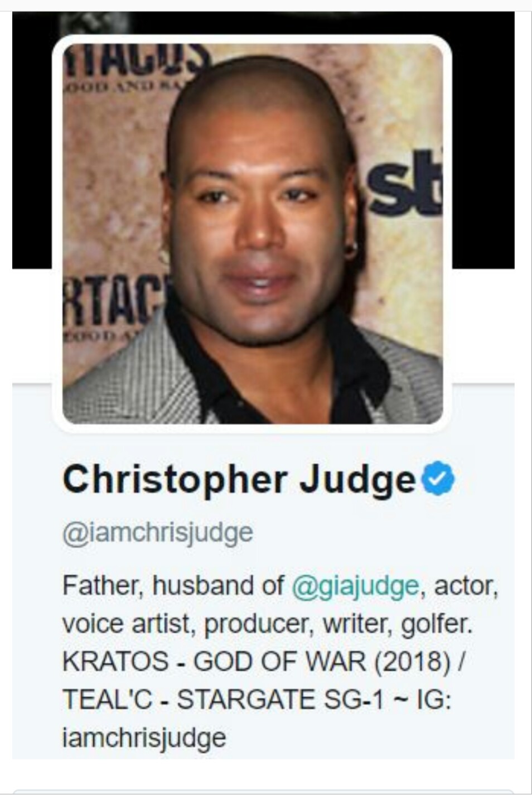Click the 'TEAL'C - STARGATE SG-1' bio text
532x795 pixels.
(223, 699)
